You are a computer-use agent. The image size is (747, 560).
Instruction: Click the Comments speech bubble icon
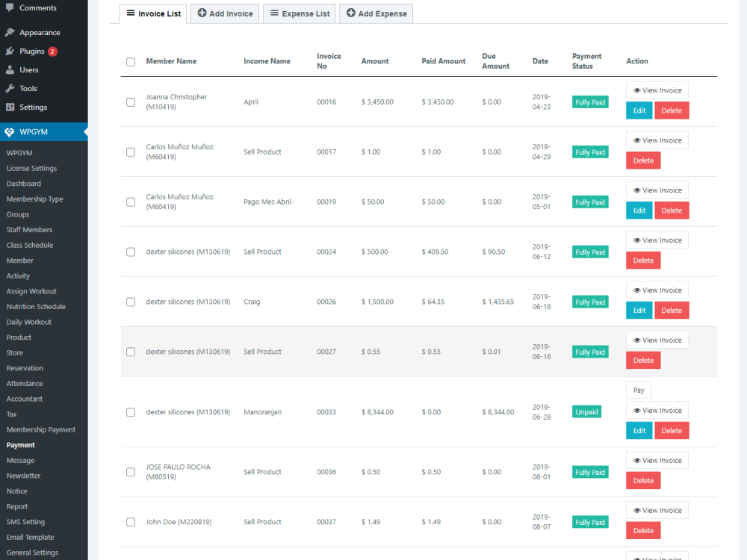click(x=10, y=7)
